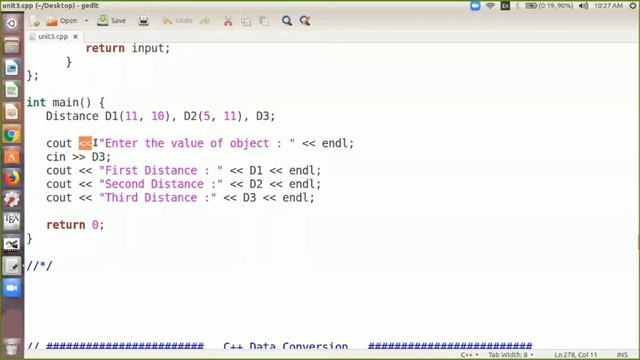Open the battery status menu
The image size is (640, 360).
click(549, 6)
